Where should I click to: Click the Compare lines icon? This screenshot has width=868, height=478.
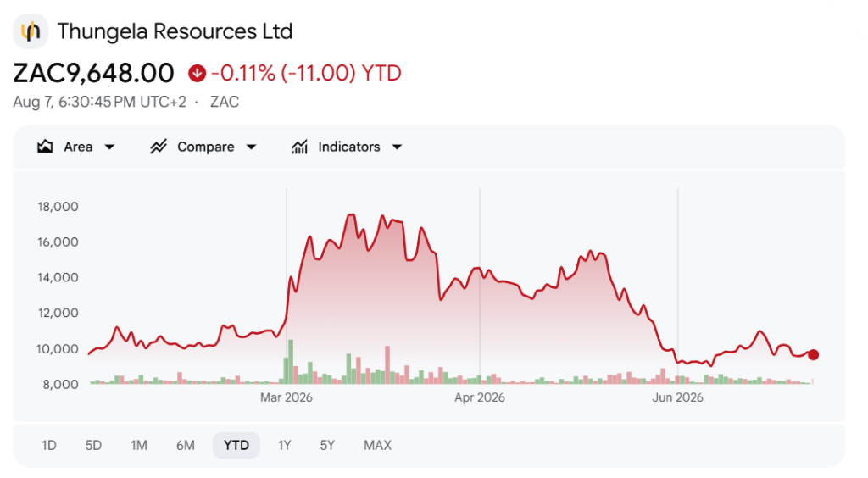(x=159, y=147)
